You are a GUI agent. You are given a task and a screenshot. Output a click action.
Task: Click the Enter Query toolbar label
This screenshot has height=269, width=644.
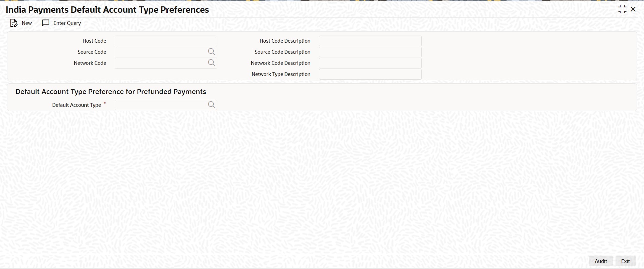[67, 23]
